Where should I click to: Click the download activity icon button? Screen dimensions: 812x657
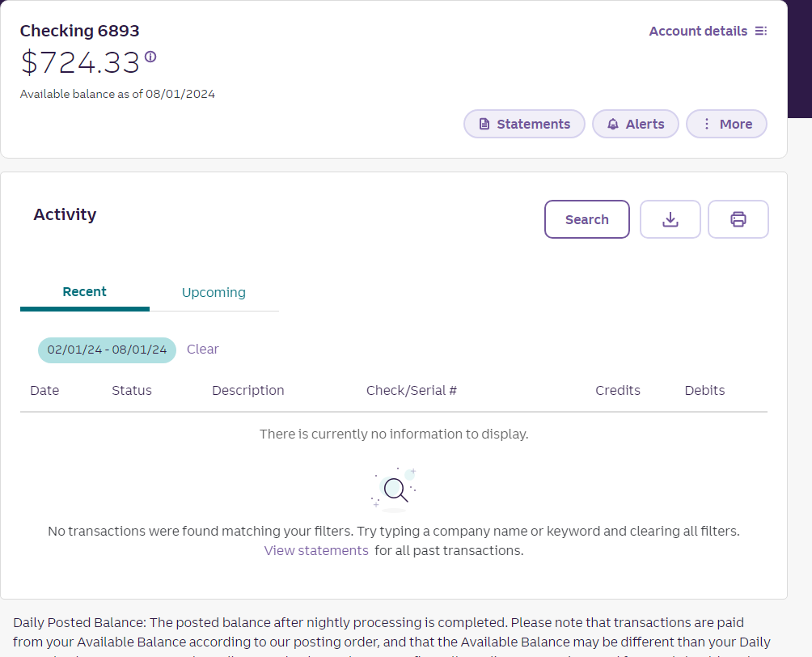tap(670, 219)
